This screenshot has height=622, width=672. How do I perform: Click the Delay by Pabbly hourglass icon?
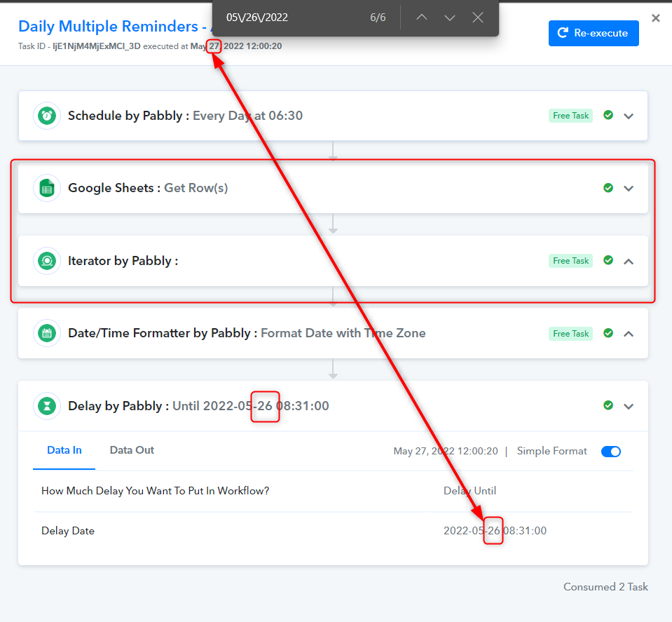pos(47,406)
